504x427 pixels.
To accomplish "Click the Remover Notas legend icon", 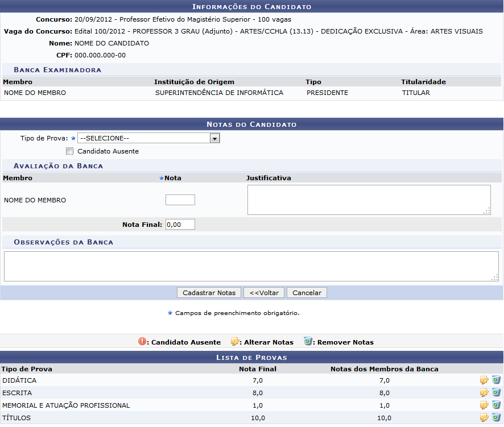I will [308, 342].
